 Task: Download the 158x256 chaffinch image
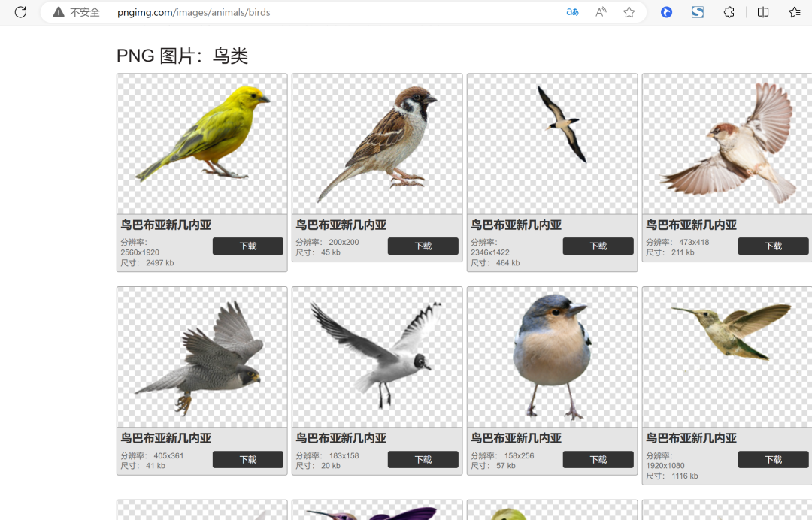pos(598,459)
